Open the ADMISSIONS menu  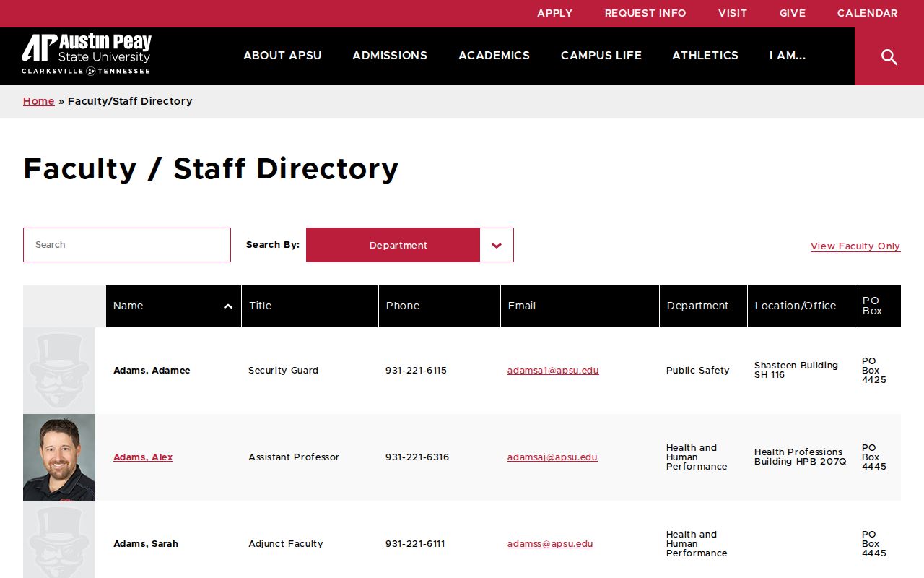coord(390,56)
